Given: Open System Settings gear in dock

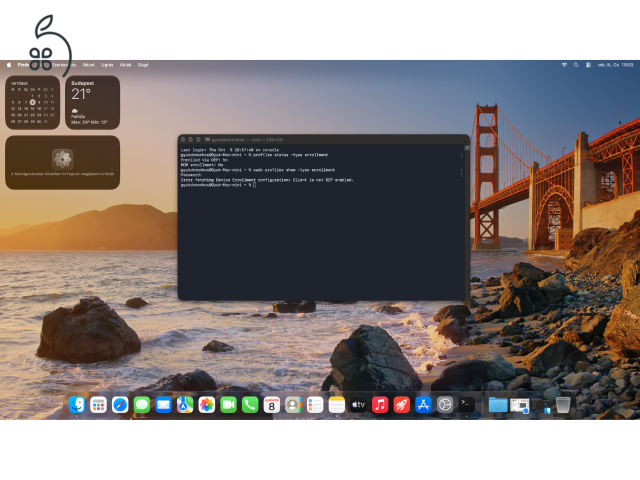Looking at the screenshot, I should click(x=445, y=405).
